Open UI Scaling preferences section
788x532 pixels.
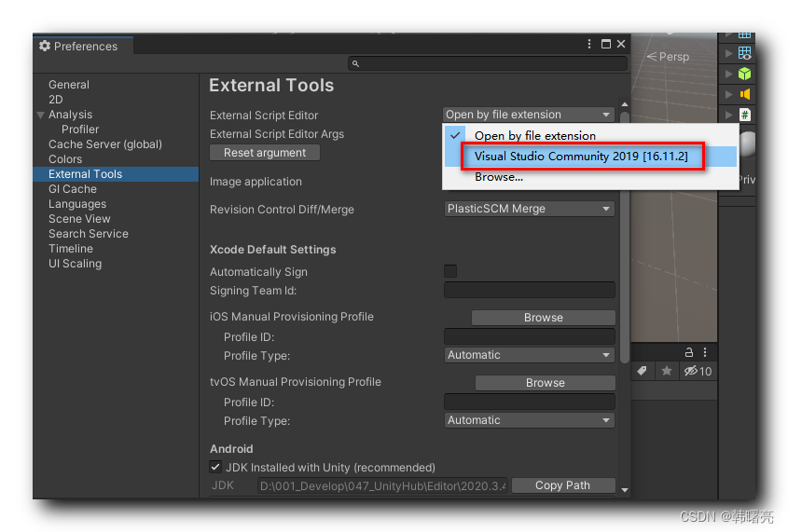point(75,264)
